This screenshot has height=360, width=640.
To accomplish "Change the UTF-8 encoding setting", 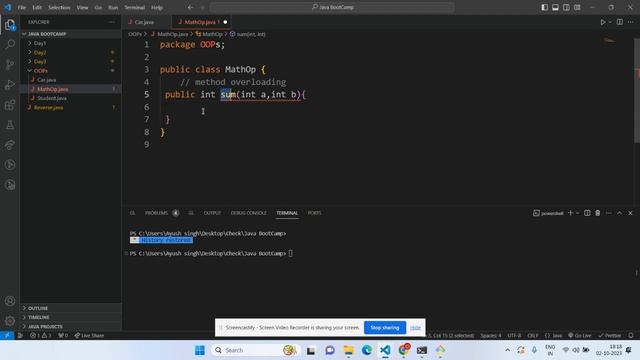I will click(514, 336).
